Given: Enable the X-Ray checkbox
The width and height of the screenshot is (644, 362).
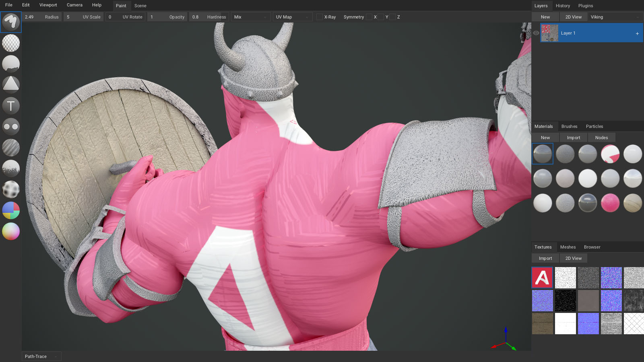Looking at the screenshot, I should pos(320,17).
